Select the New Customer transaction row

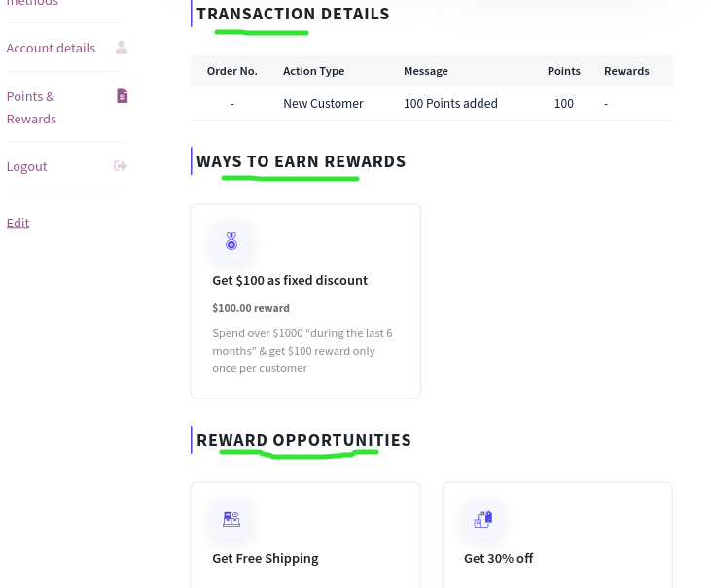point(432,103)
